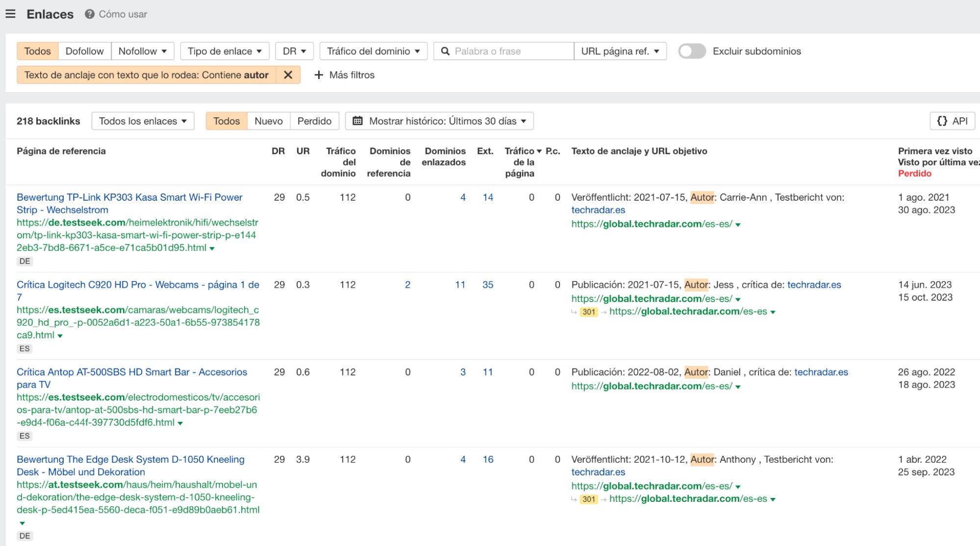Click the search magnifier icon

pos(445,51)
